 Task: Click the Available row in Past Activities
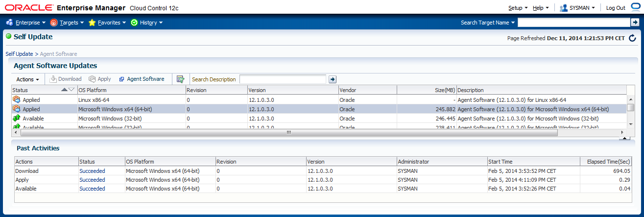click(x=323, y=189)
